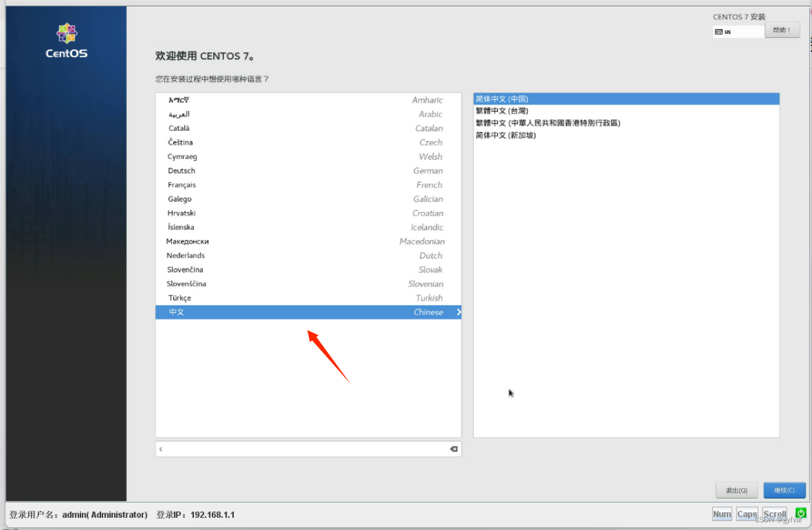This screenshot has height=530, width=812.
Task: Choose 繁體中文 (台灣) locale
Action: [x=626, y=111]
